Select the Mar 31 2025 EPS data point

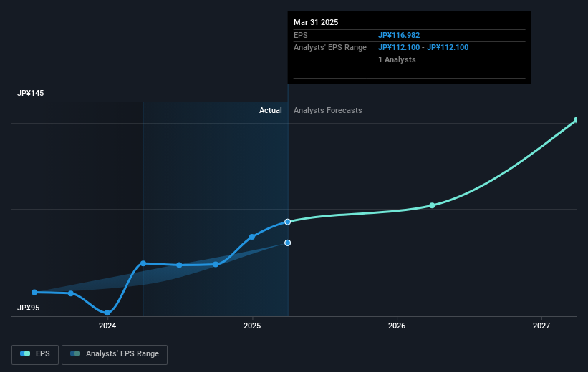click(x=288, y=222)
